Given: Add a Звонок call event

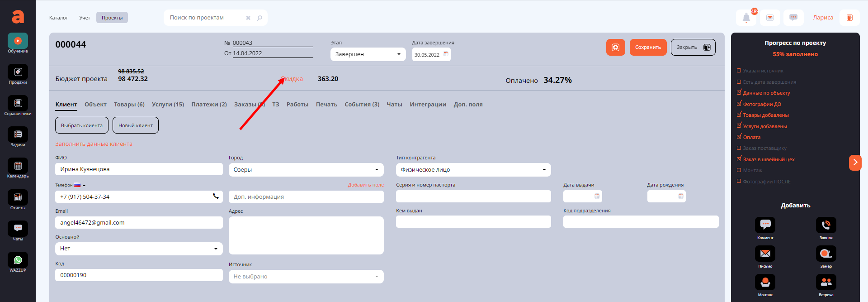Looking at the screenshot, I should [826, 225].
